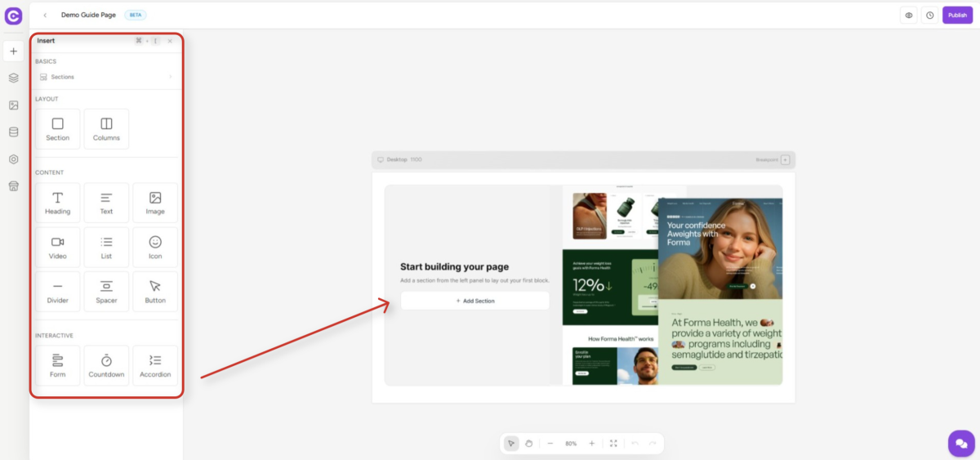980x460 pixels.
Task: Open the media library sidebar tab
Action: click(13, 105)
